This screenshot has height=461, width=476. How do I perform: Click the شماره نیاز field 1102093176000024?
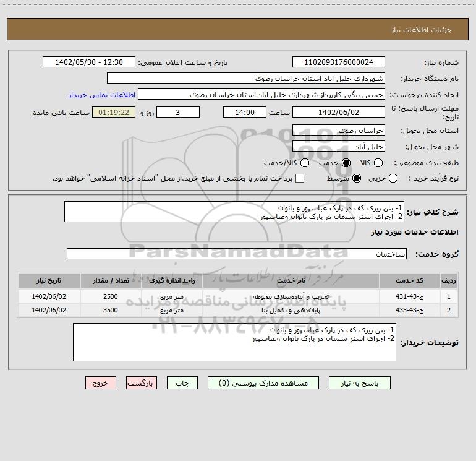coord(339,62)
